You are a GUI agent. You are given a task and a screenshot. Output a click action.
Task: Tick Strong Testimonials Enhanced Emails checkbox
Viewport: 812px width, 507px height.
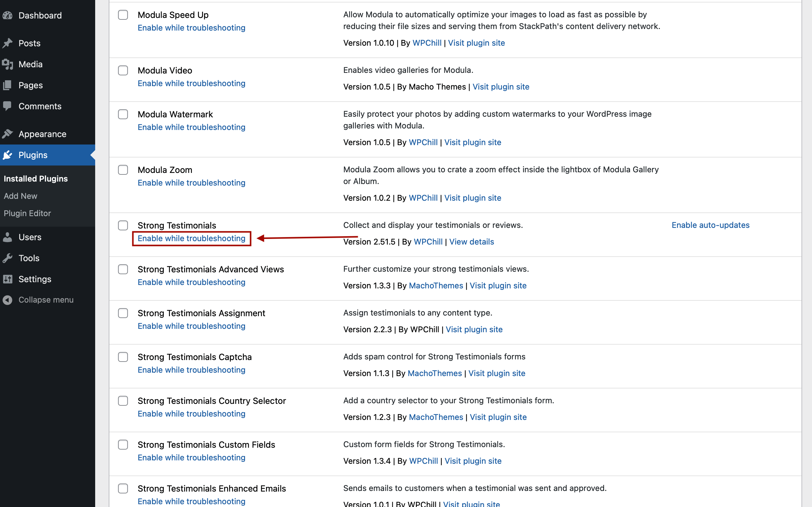pos(123,488)
